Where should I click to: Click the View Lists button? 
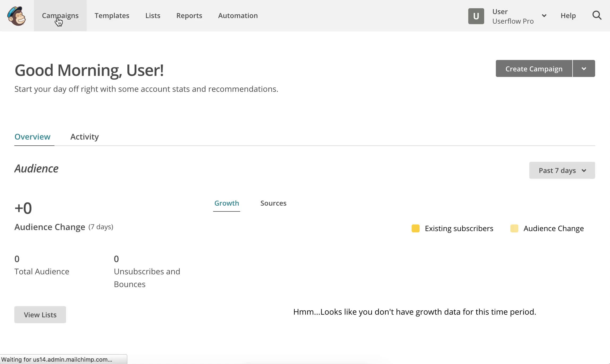40,315
